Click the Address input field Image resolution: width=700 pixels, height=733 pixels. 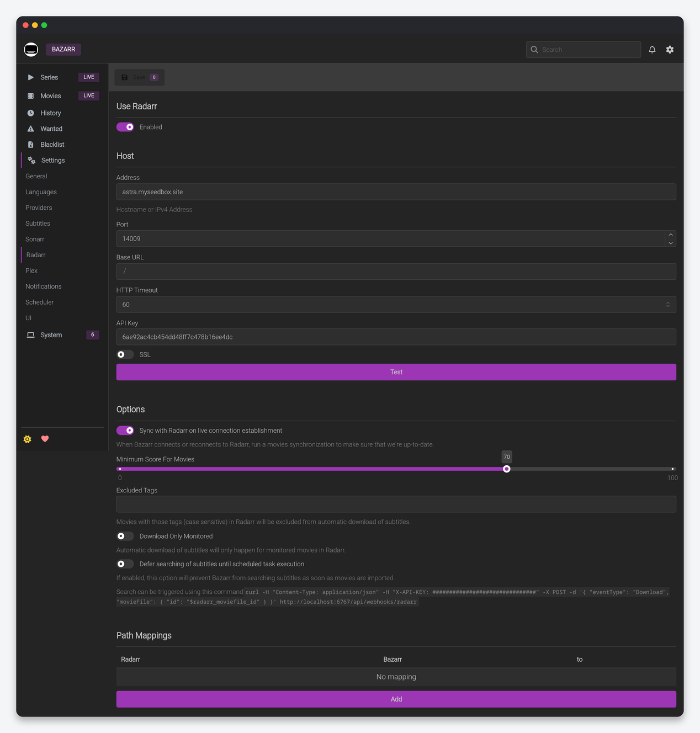(x=396, y=192)
